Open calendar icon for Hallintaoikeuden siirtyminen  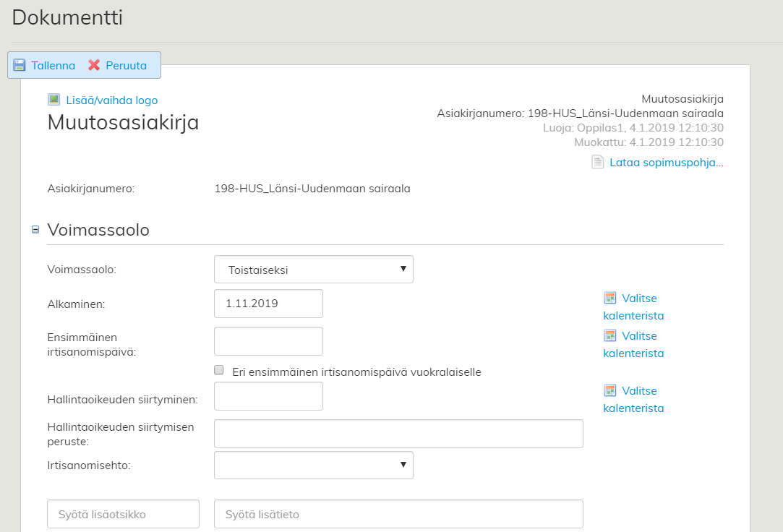610,390
